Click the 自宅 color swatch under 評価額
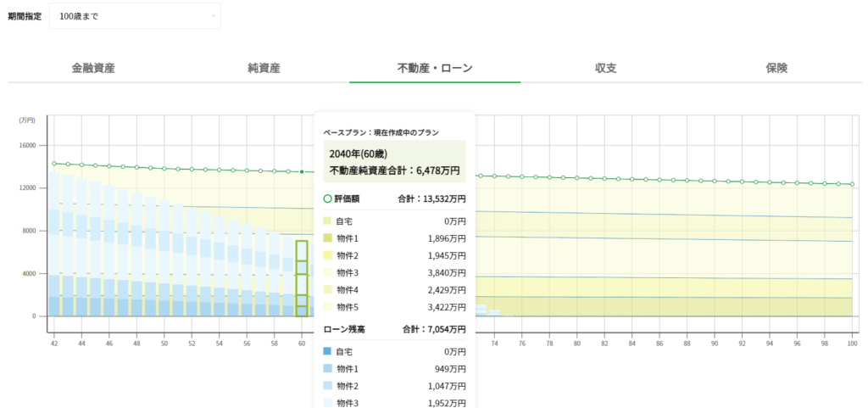The width and height of the screenshot is (868, 408). click(x=329, y=221)
